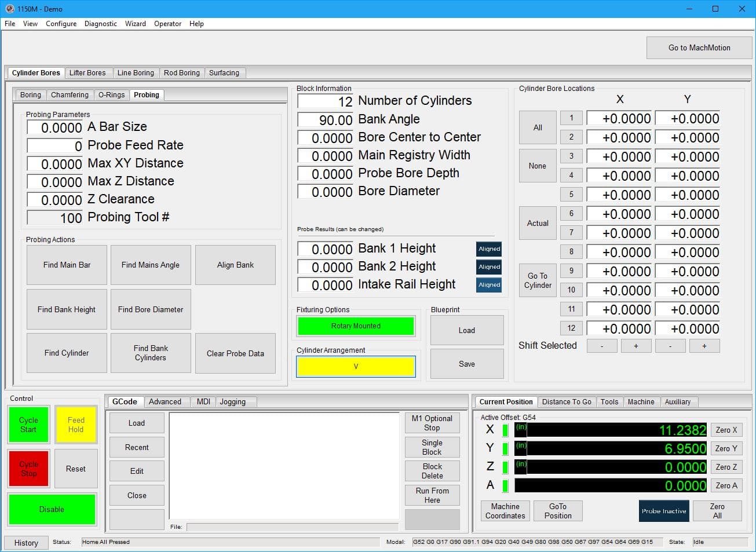Save the current Blueprint
The height and width of the screenshot is (552, 756).
click(x=466, y=363)
